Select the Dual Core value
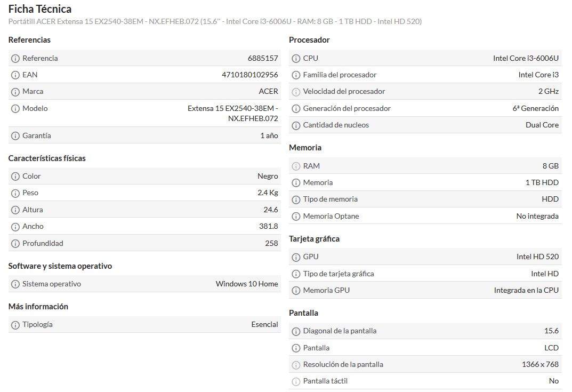572x392 pixels. pyautogui.click(x=542, y=125)
